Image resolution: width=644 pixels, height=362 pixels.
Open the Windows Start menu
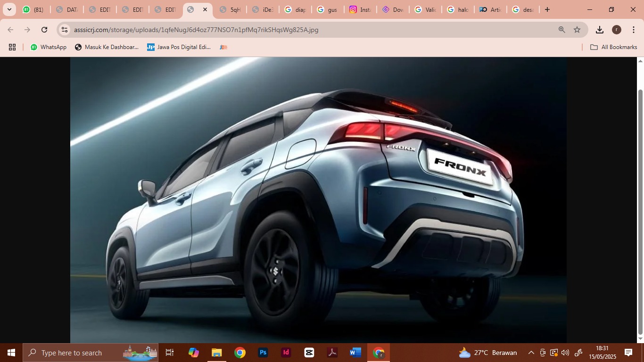click(11, 353)
